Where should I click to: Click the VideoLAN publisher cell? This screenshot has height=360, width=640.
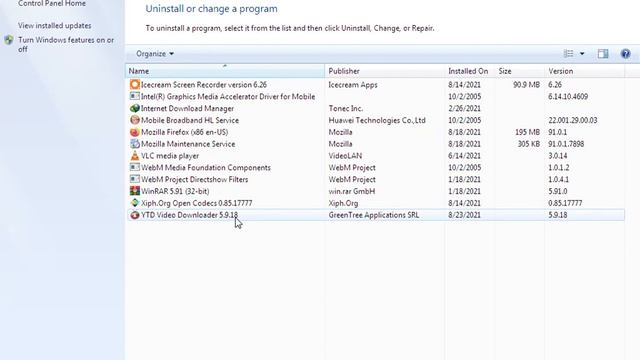click(x=345, y=156)
